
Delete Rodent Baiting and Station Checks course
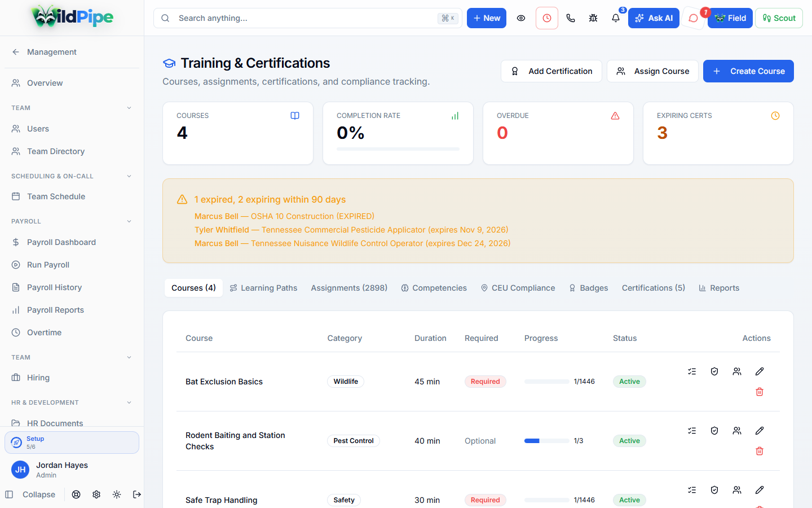[760, 451]
